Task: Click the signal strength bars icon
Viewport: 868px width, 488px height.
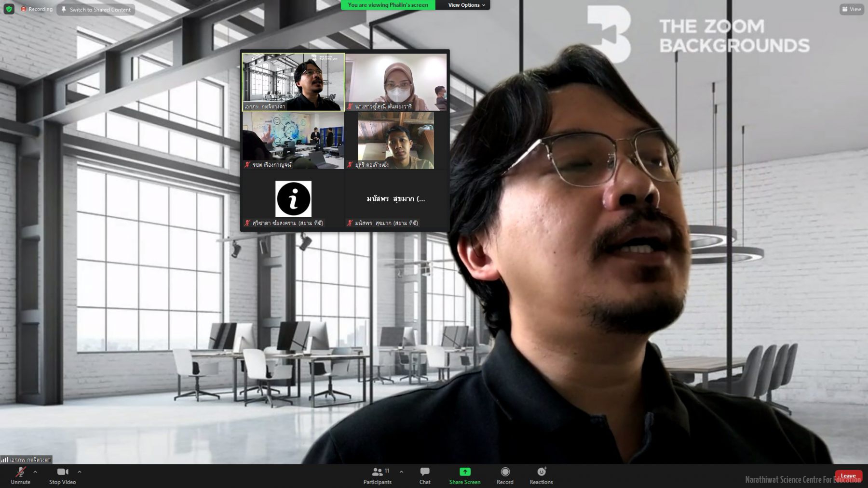Action: click(x=4, y=460)
